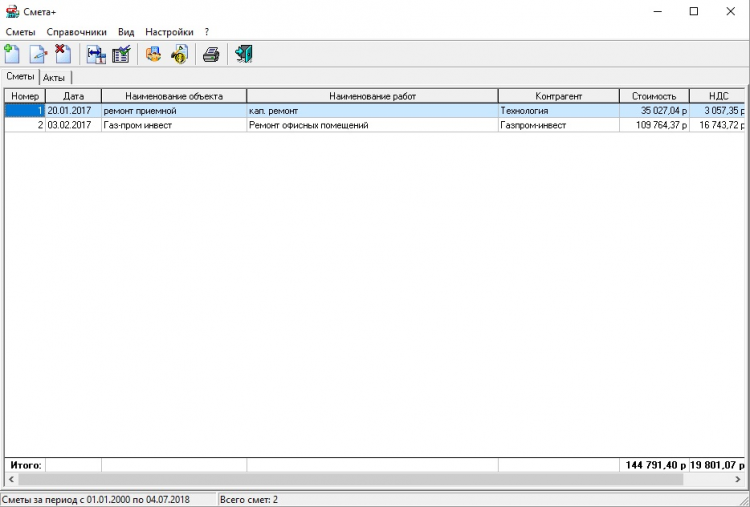Click the date cell 20.01.2017
Screen dimensions: 750x507
click(x=73, y=110)
